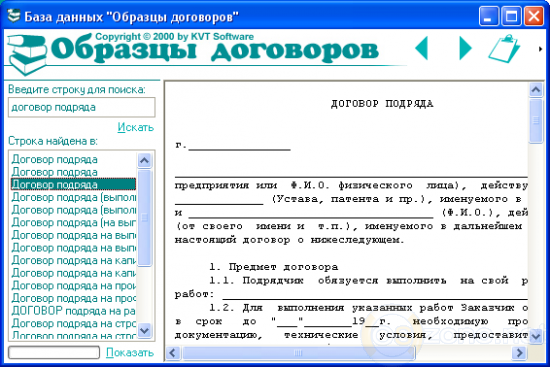Click the results list scroll down arrow

pyautogui.click(x=144, y=330)
